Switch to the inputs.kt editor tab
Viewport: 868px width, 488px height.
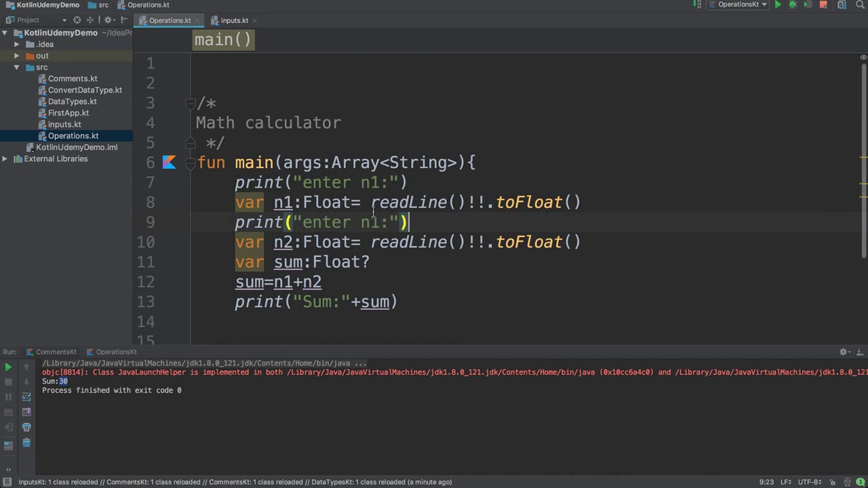234,20
